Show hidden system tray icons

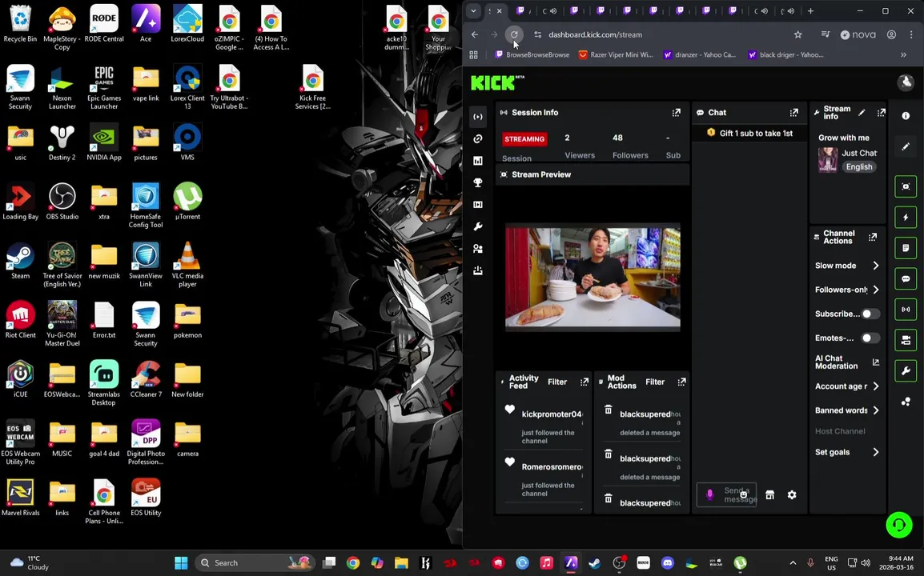[x=793, y=563]
